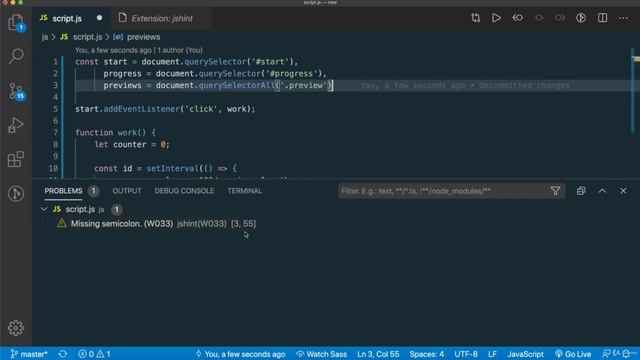Viewport: 640px width, 360px height.
Task: Open the Extensions view
Action: [x=16, y=159]
